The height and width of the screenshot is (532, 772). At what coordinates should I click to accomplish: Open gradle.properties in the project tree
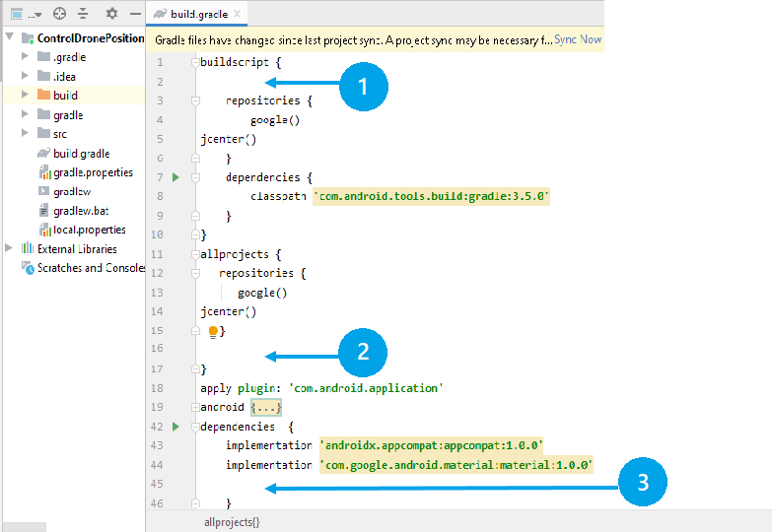[93, 172]
